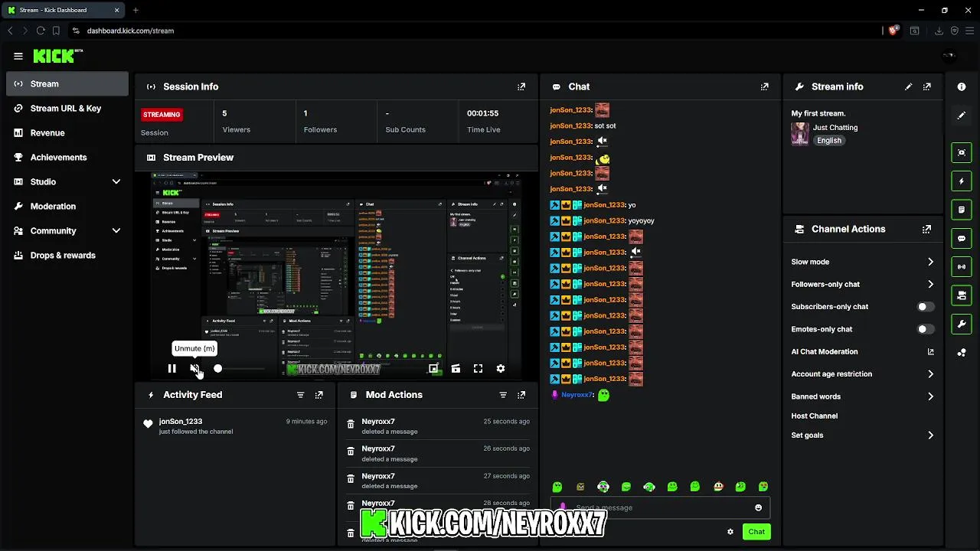Pop out the Activity Feed panel
980x551 pixels.
tap(318, 395)
